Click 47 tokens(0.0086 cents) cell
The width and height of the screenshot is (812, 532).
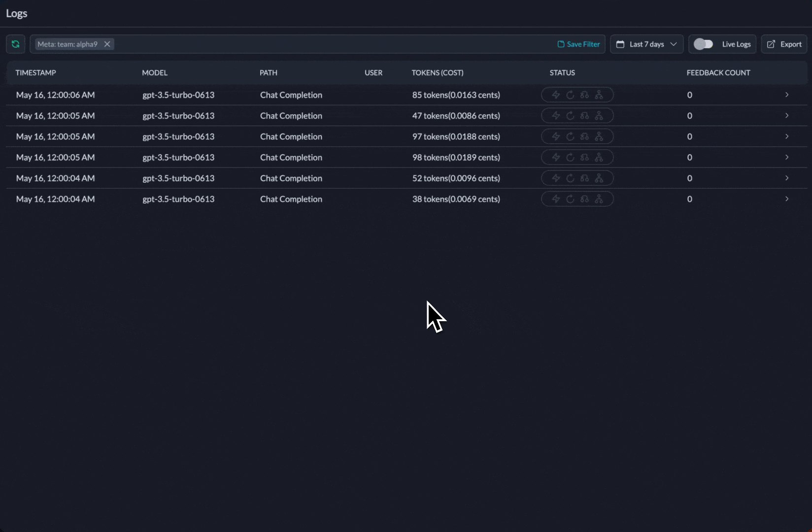(x=456, y=115)
